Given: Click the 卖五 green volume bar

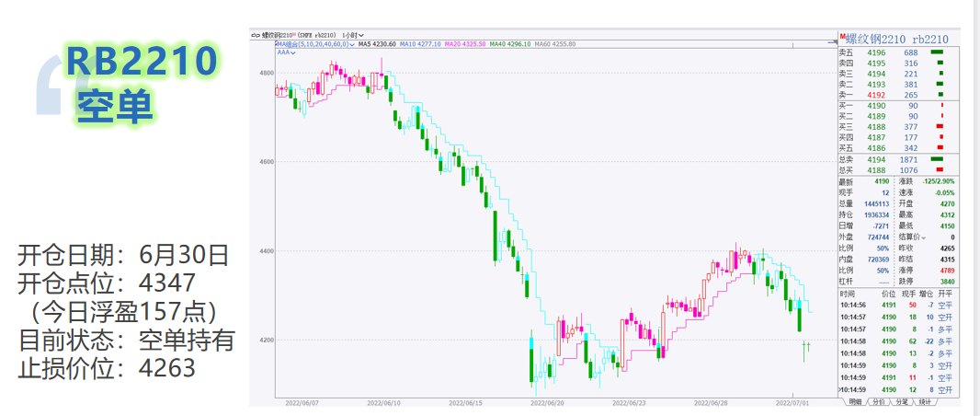Looking at the screenshot, I should click(x=938, y=52).
